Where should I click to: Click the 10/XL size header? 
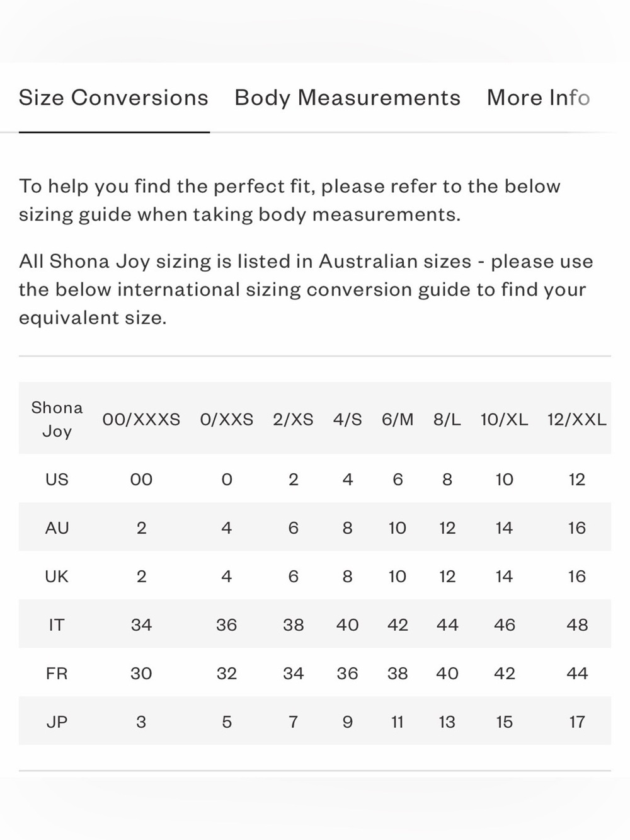click(504, 420)
